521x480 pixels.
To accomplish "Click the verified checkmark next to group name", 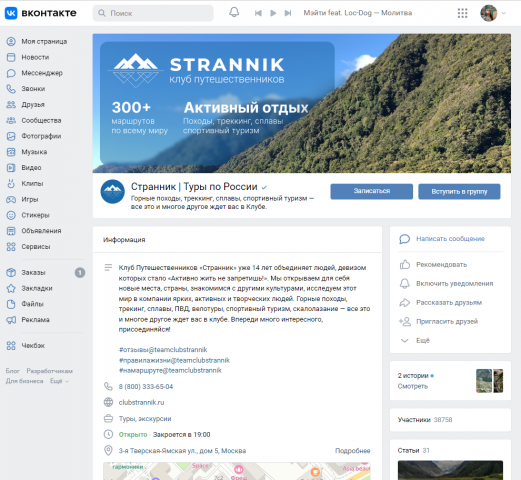I will pos(264,187).
